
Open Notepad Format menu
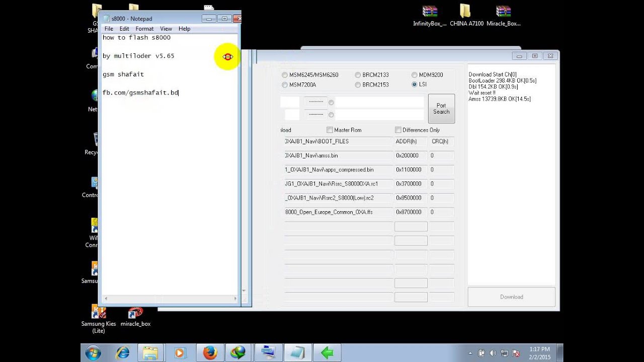144,29
